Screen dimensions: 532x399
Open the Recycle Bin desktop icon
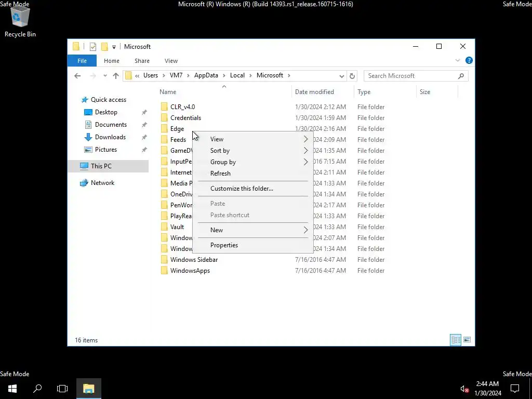(x=20, y=21)
